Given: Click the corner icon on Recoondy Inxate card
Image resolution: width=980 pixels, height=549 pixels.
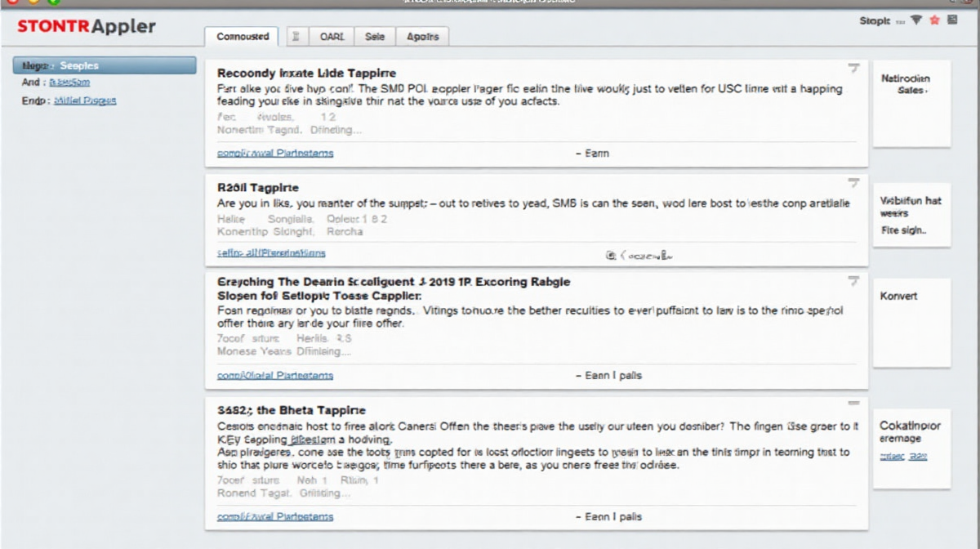Looking at the screenshot, I should [x=853, y=69].
